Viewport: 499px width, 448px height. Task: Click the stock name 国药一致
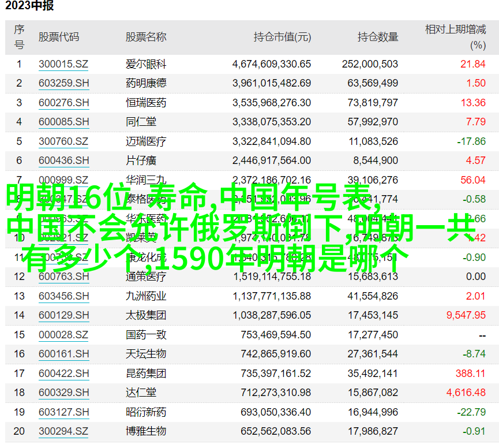146,335
